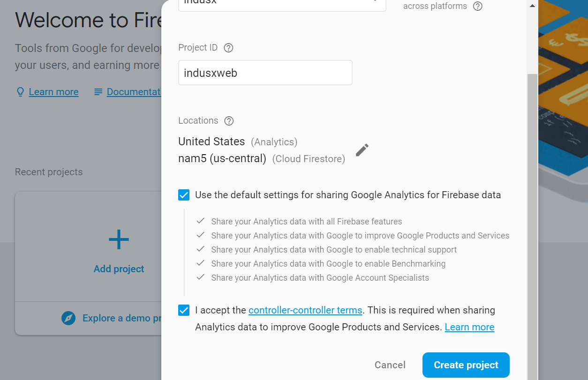
Task: Click the Create project button
Action: coord(466,365)
